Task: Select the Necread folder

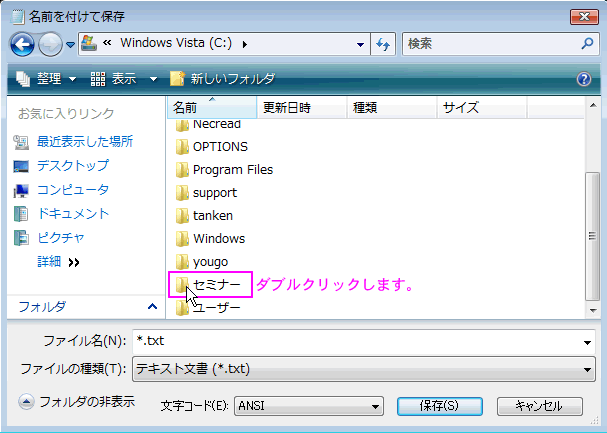Action: pyautogui.click(x=208, y=125)
